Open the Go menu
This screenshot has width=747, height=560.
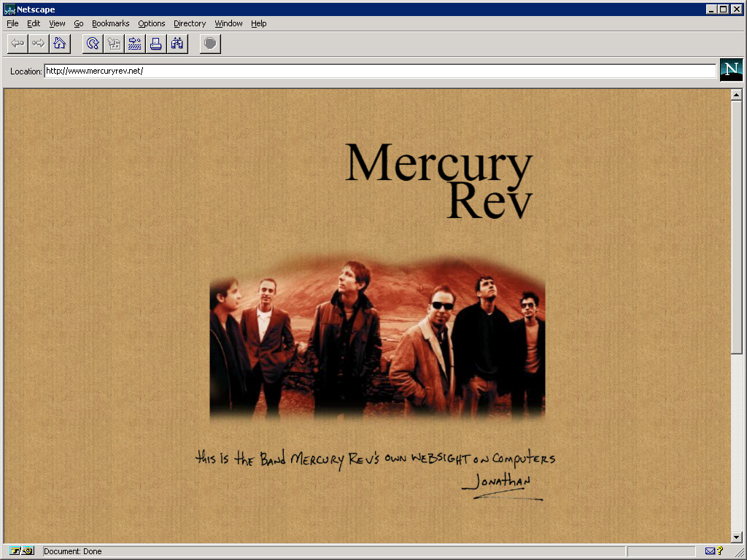click(79, 23)
